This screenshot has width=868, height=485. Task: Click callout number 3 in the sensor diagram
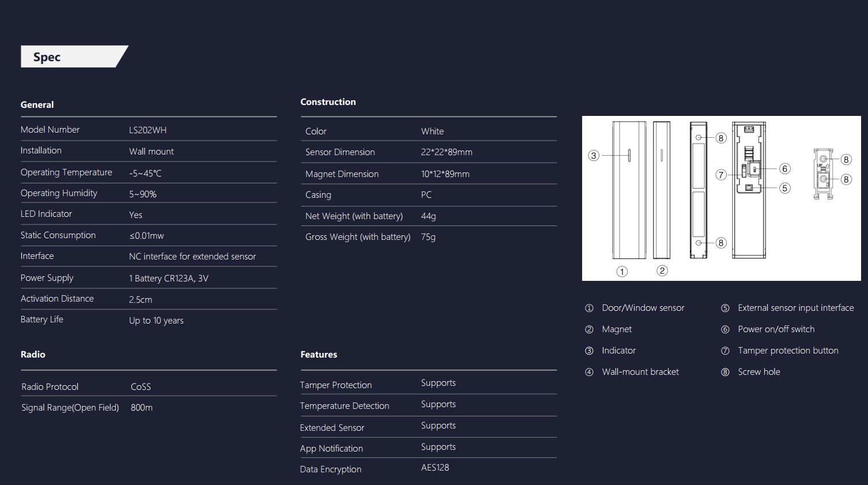click(x=594, y=156)
